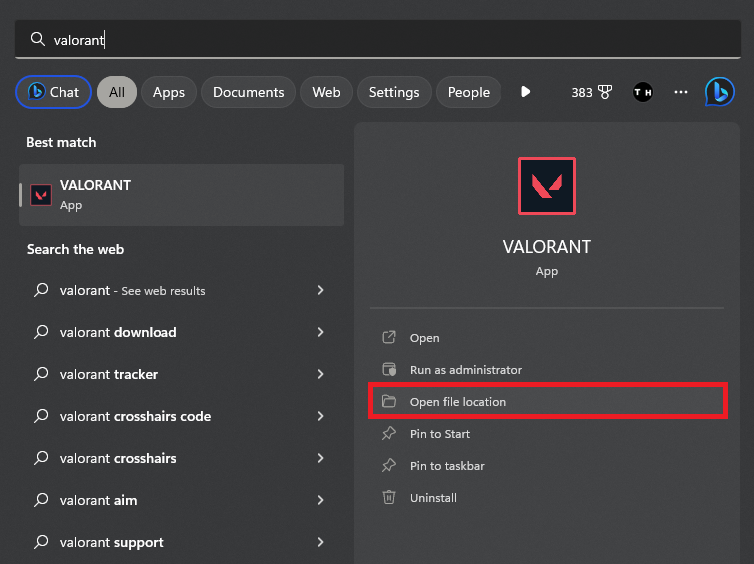The width and height of the screenshot is (754, 564).
Task: Select the Documents filter tab
Action: tap(248, 92)
